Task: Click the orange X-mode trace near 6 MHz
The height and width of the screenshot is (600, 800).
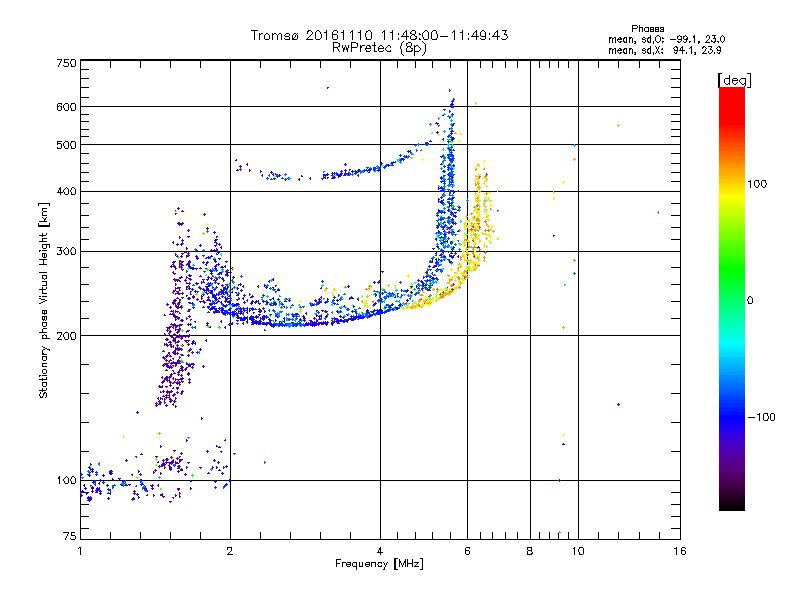Action: click(x=469, y=245)
